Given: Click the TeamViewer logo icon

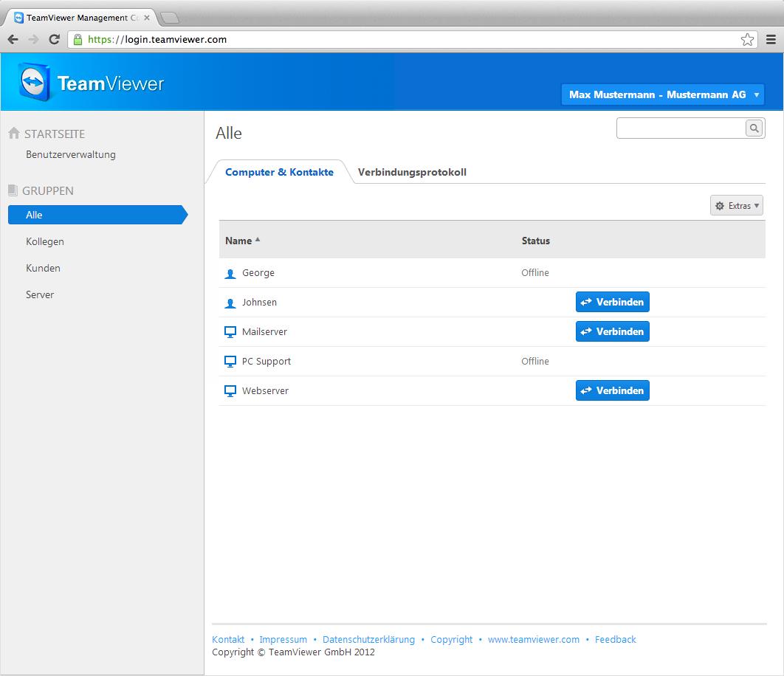Looking at the screenshot, I should pos(34,82).
